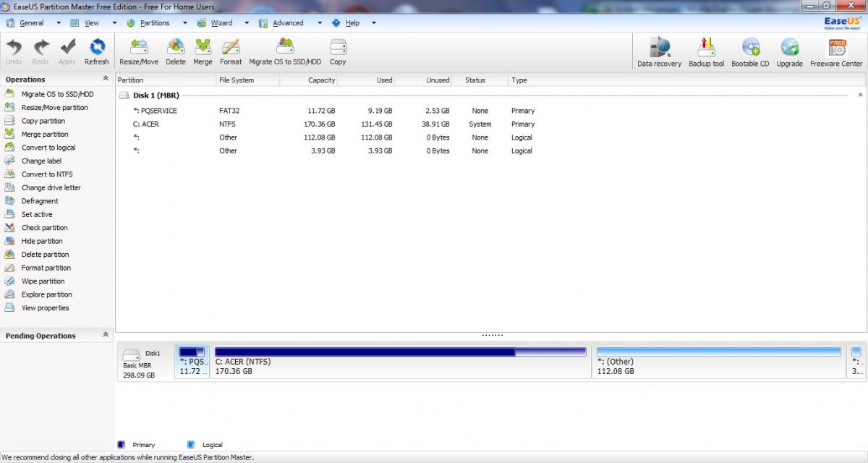The width and height of the screenshot is (868, 463).
Task: Click the Type column header
Action: tap(686, 80)
